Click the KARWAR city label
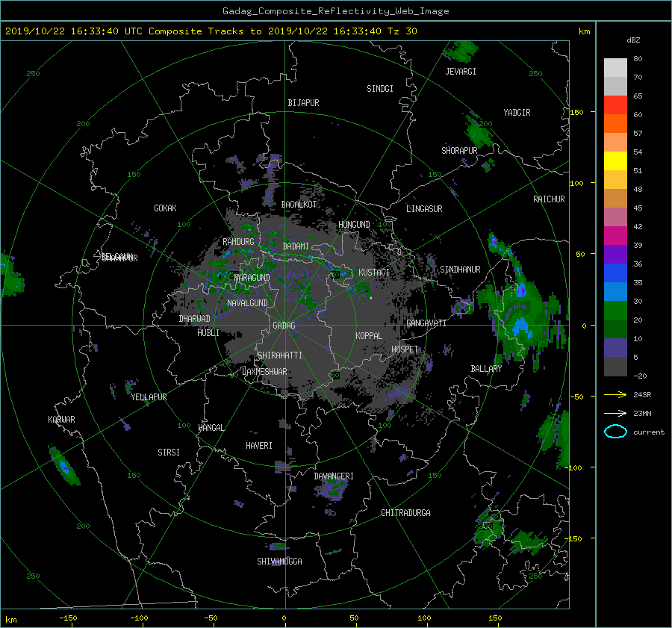Image resolution: width=672 pixels, height=628 pixels. coord(61,419)
